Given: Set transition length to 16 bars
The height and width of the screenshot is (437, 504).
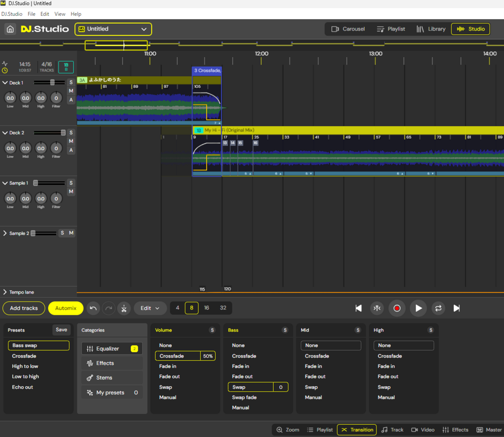Looking at the screenshot, I should (206, 308).
